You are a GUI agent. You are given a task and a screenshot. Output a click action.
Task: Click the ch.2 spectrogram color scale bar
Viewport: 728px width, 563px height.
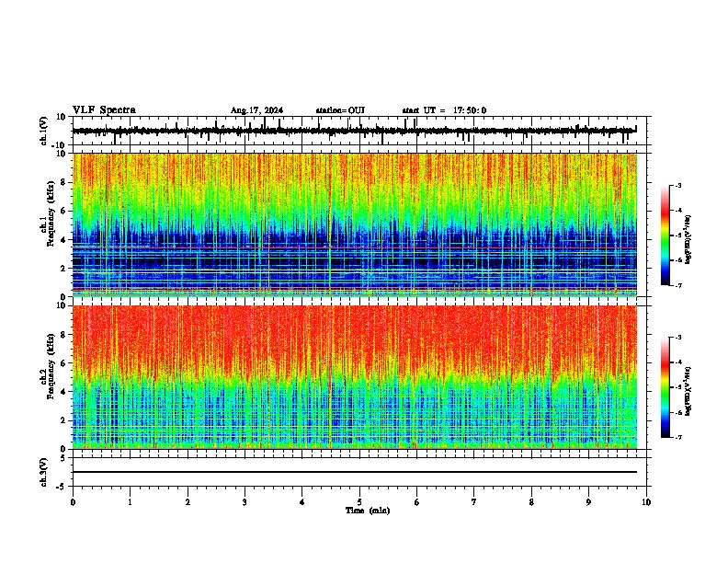[665, 387]
